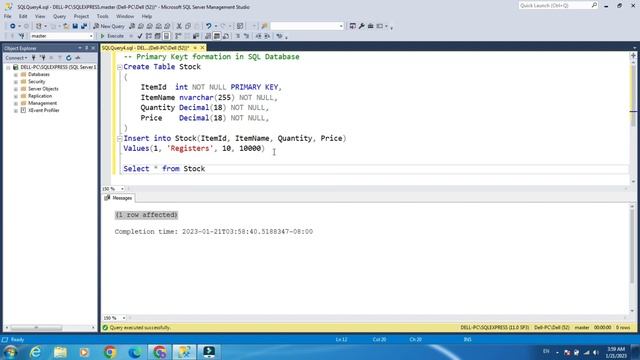Image resolution: width=640 pixels, height=360 pixels.
Task: Parse the query using the checkmark icon
Action: [x=140, y=36]
